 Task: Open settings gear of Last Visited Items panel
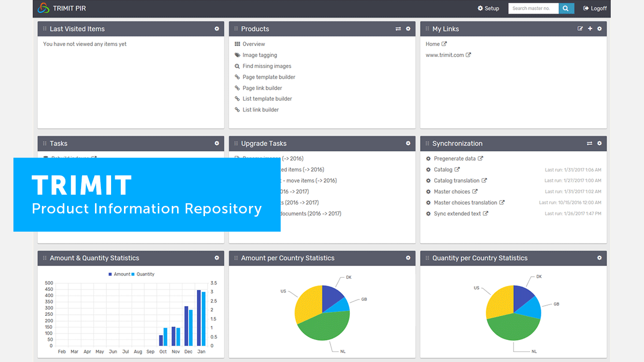[x=217, y=29]
